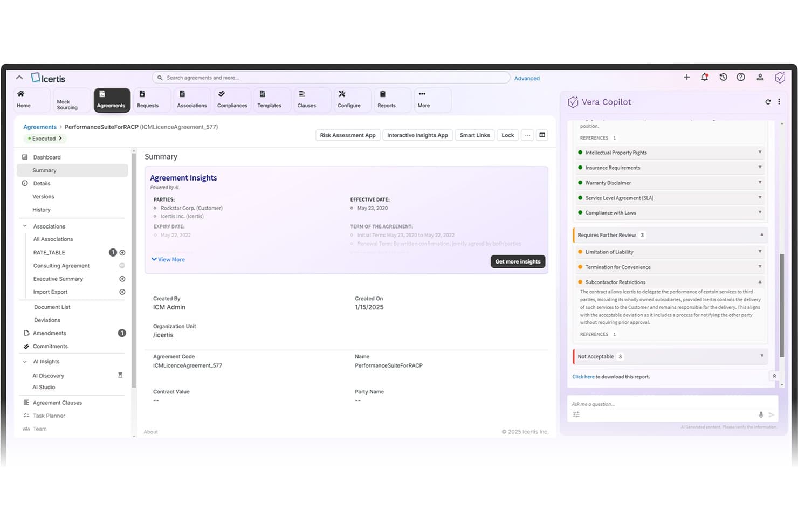Open the Compliances tab

click(x=232, y=100)
